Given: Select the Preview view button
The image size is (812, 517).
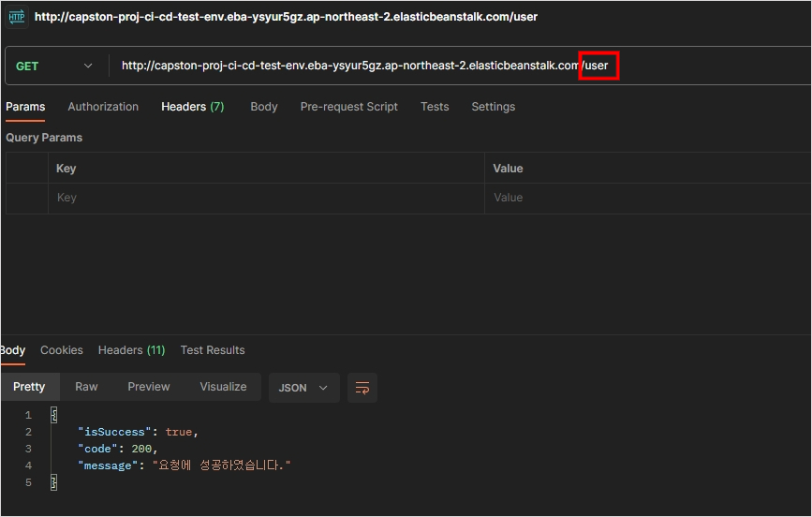Looking at the screenshot, I should tap(149, 387).
